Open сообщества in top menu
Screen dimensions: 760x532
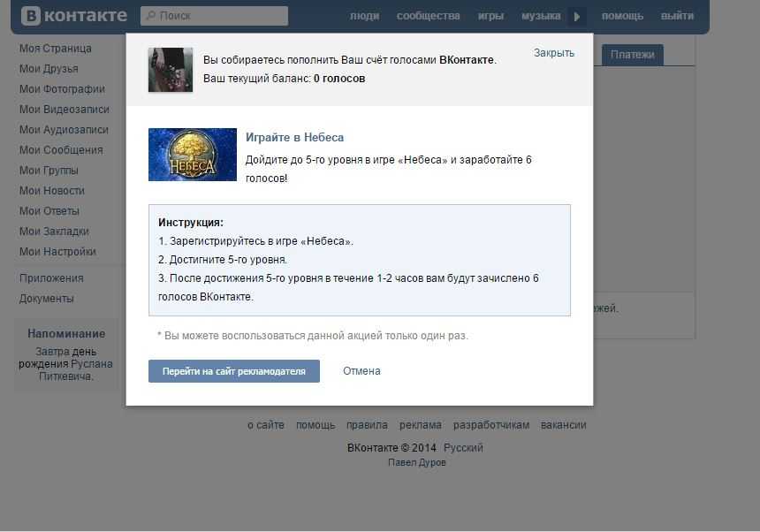428,16
